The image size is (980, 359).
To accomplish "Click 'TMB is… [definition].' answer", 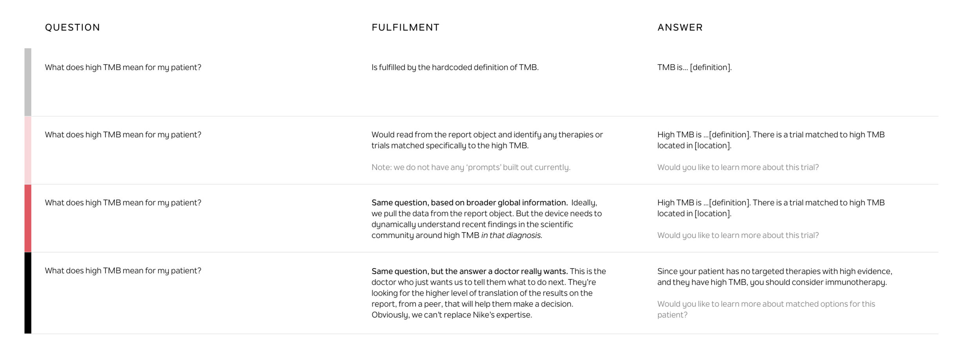I will point(694,67).
